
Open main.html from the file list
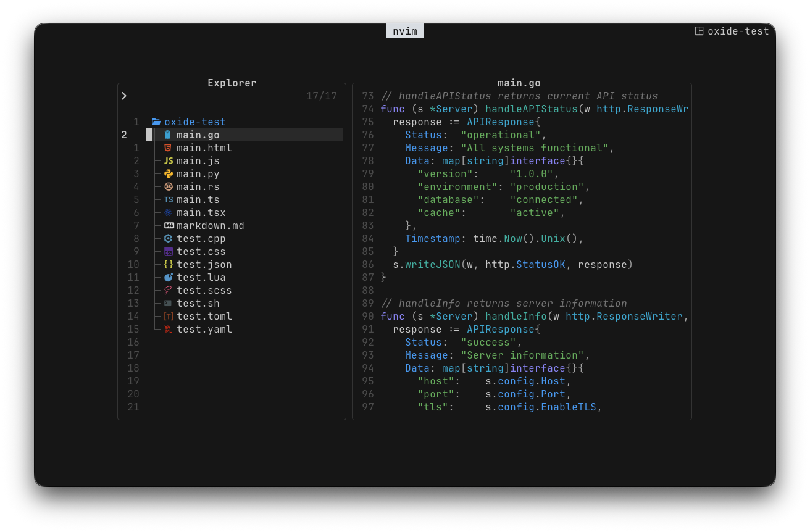pyautogui.click(x=204, y=148)
